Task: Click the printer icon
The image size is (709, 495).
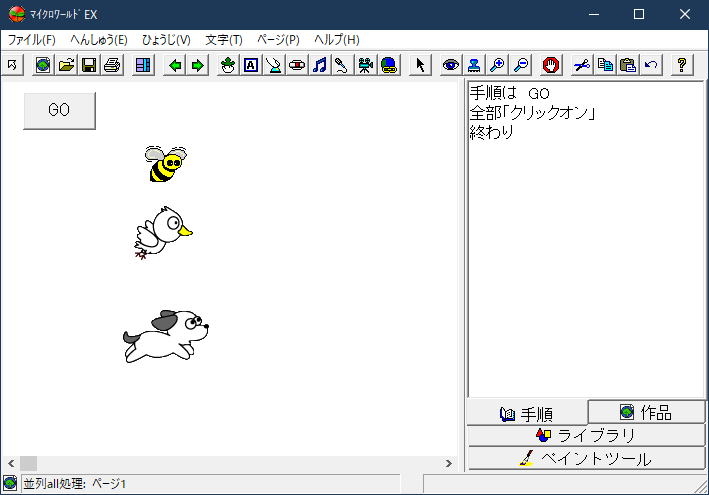Action: (x=112, y=65)
